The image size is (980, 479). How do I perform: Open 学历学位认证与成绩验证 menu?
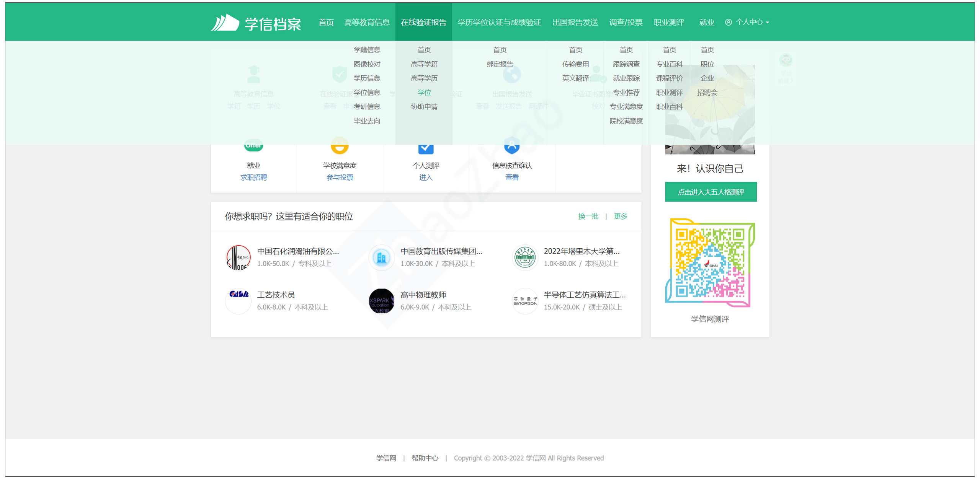[499, 22]
